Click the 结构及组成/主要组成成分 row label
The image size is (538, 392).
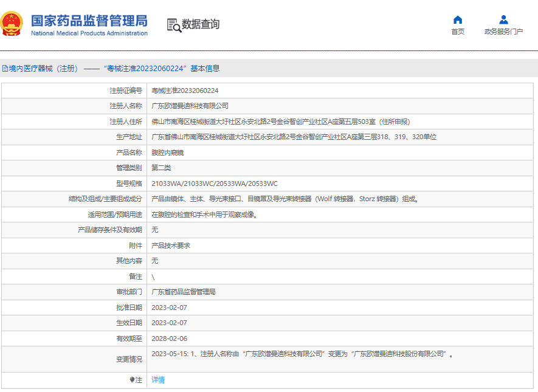(105, 199)
